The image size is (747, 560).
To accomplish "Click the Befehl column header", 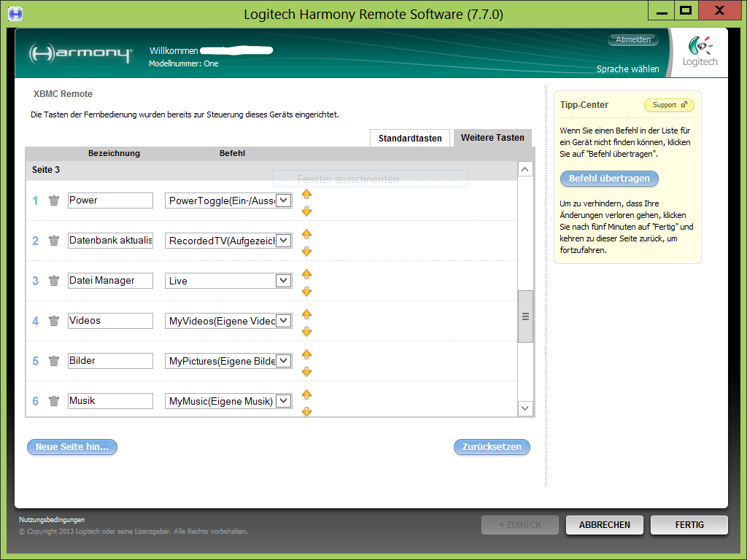I will (x=233, y=153).
